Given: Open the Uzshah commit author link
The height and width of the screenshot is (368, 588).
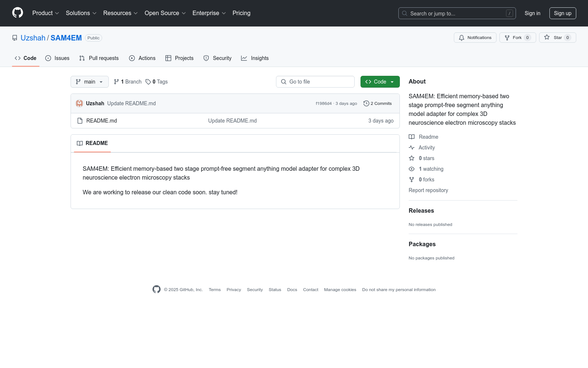Looking at the screenshot, I should [x=95, y=103].
